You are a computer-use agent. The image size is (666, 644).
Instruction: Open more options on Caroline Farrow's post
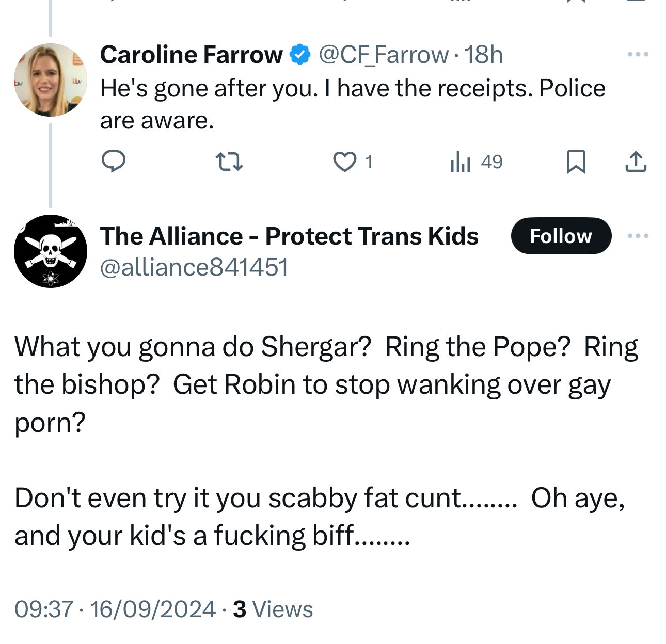pyautogui.click(x=638, y=54)
